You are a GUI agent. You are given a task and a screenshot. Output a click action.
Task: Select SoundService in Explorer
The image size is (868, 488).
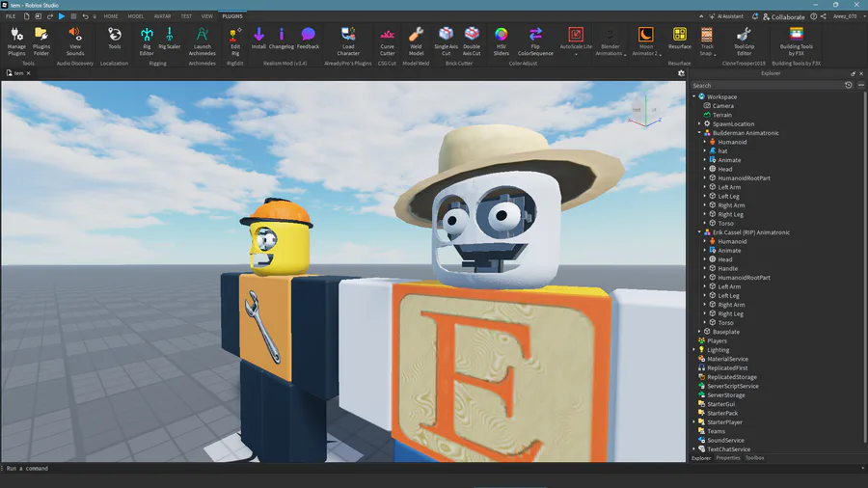(x=725, y=441)
